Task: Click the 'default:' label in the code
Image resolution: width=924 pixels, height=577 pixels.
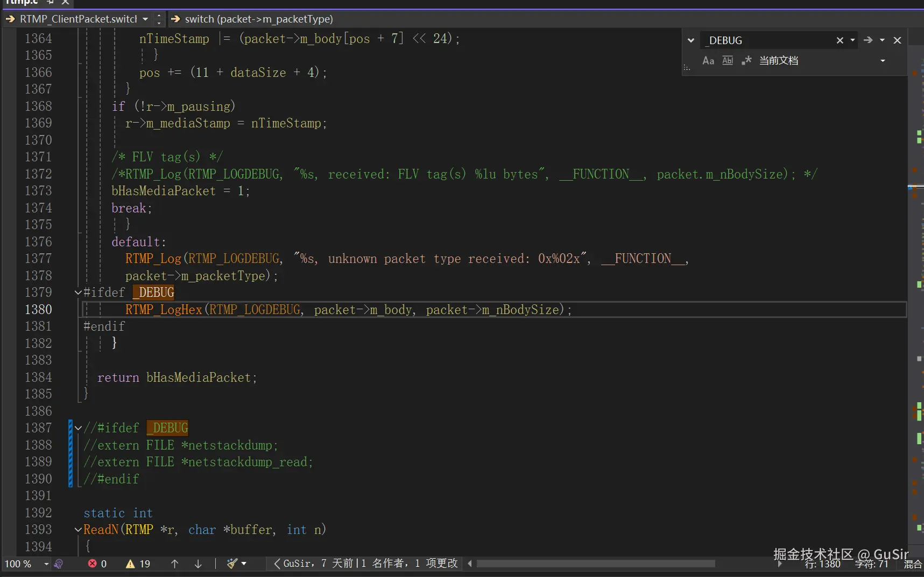Action: pyautogui.click(x=139, y=242)
